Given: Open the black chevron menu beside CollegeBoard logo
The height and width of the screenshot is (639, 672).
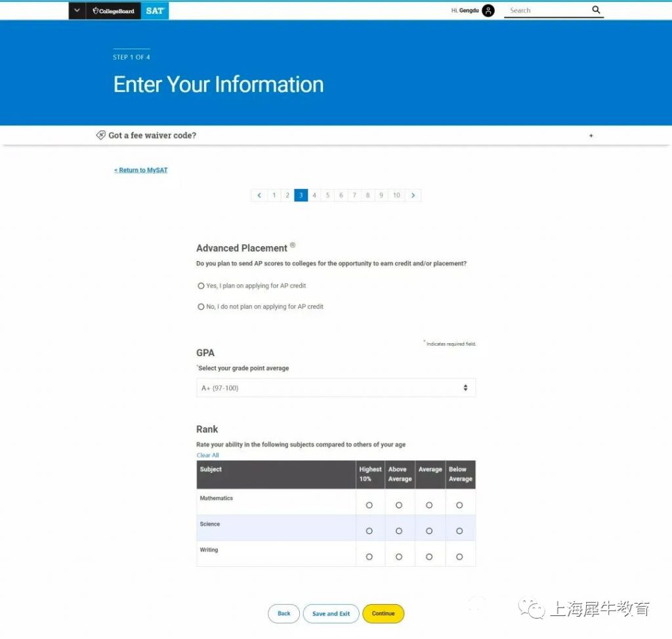Looking at the screenshot, I should click(x=76, y=10).
